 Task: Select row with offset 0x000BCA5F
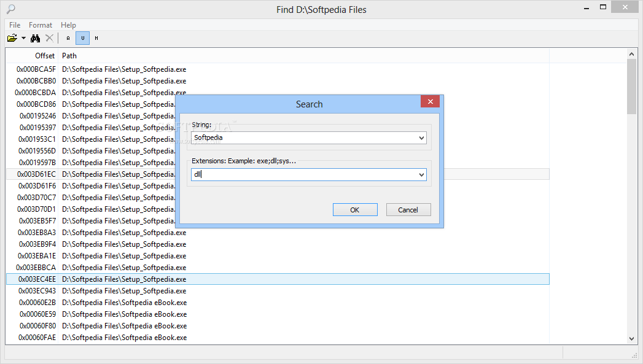coord(278,69)
